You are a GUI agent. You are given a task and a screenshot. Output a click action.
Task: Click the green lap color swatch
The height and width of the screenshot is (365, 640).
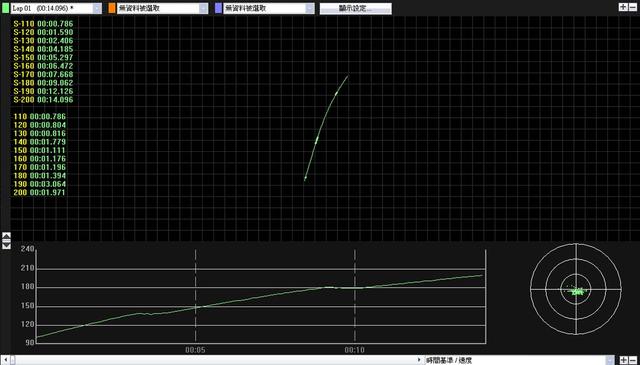(5, 8)
